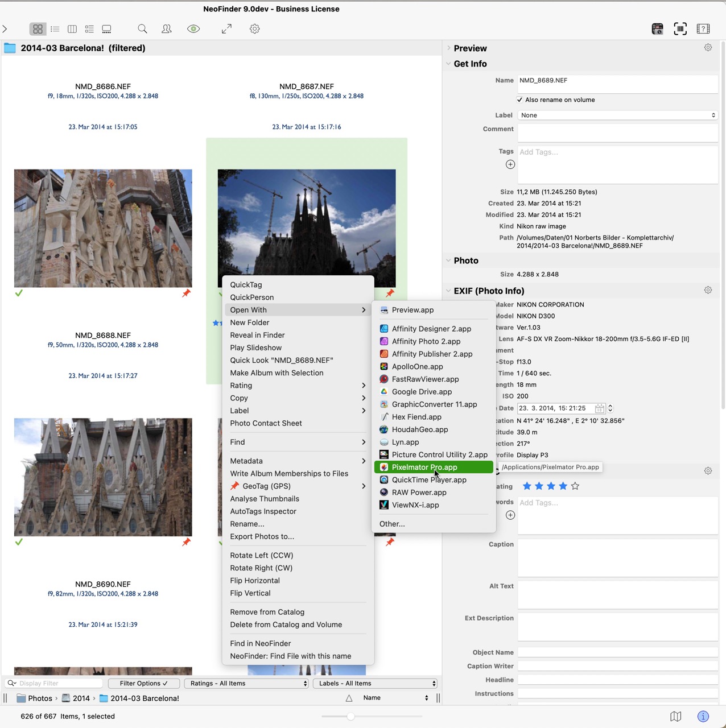Select Rotate Left (CCW)

click(298, 556)
